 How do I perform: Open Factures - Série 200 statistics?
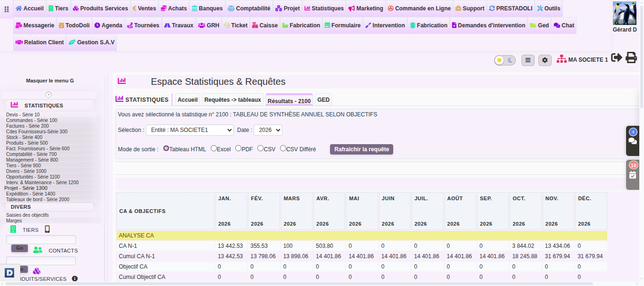click(x=27, y=126)
